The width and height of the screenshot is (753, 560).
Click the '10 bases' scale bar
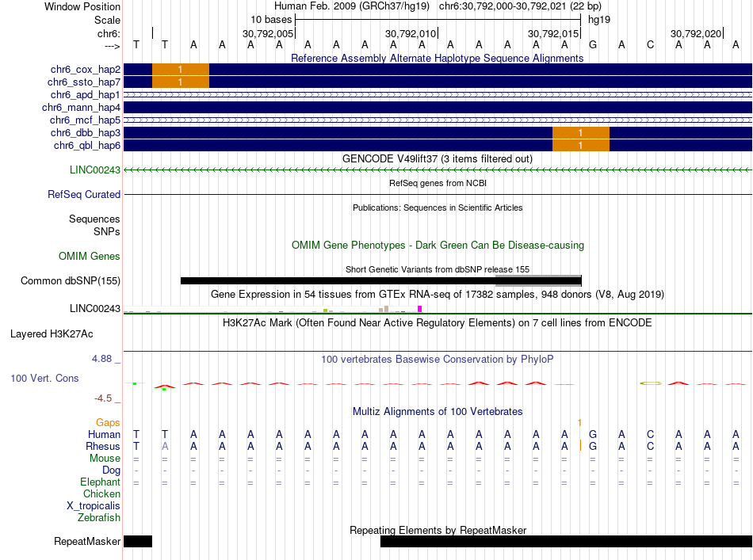(x=438, y=20)
